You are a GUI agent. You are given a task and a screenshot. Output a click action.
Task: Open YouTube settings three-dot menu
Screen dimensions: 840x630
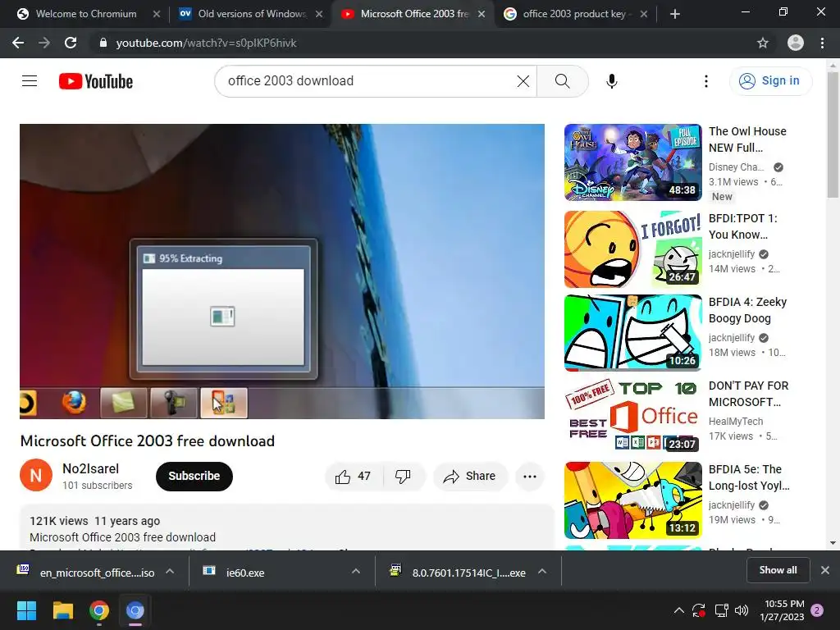(706, 81)
